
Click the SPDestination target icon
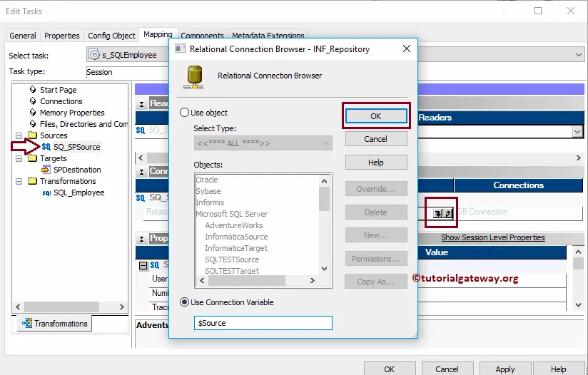46,170
